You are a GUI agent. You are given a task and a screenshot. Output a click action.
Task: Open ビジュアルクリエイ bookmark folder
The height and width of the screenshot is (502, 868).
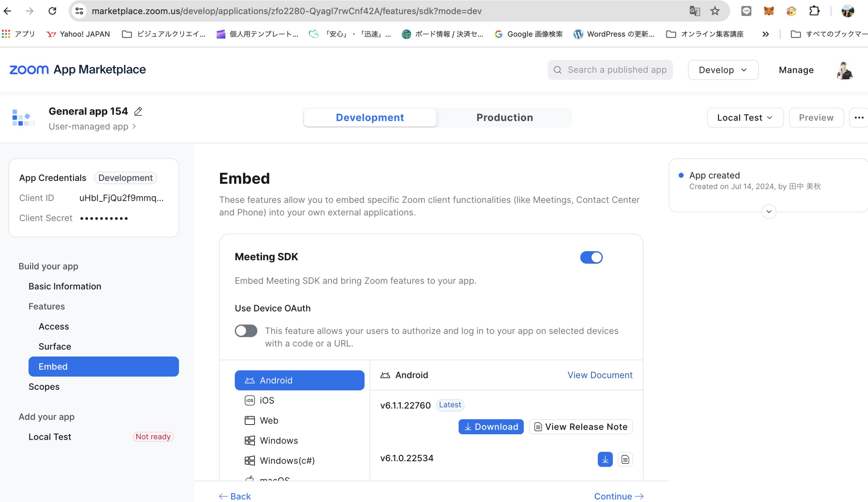[164, 34]
